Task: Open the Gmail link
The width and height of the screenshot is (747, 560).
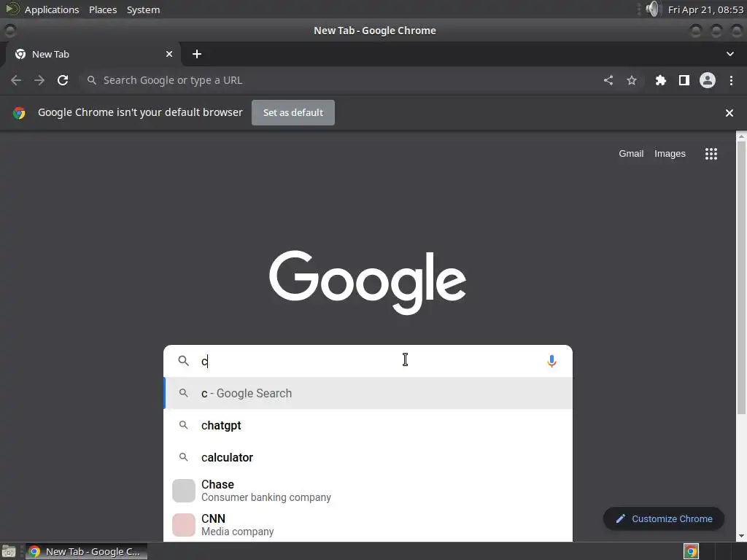Action: click(x=631, y=154)
